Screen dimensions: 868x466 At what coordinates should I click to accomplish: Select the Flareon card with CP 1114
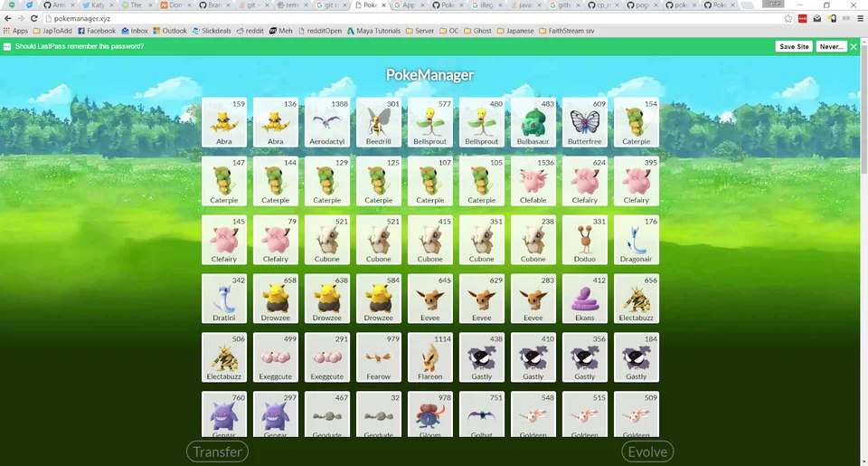coord(430,357)
